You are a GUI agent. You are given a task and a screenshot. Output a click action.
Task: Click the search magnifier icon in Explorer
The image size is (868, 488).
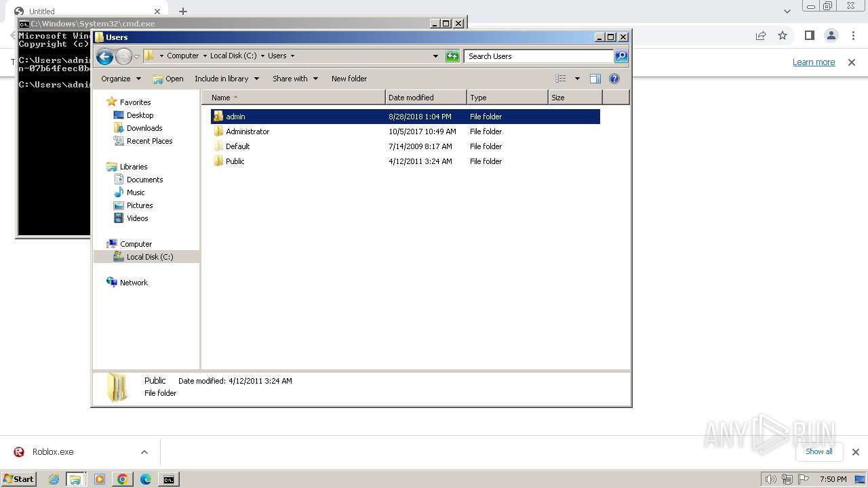coord(621,56)
